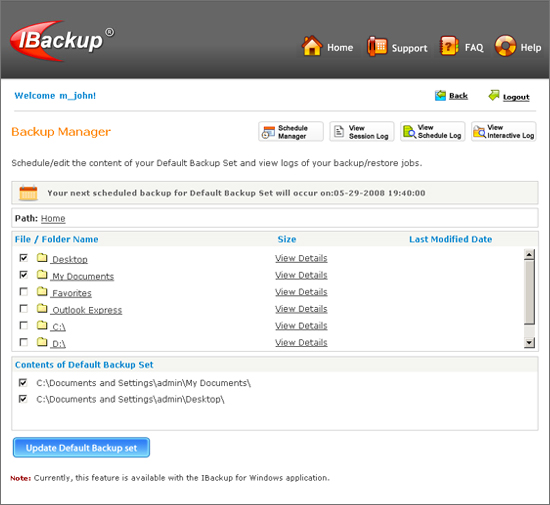The image size is (550, 505).
Task: Click the Welcome m_john! text
Action: (x=55, y=96)
